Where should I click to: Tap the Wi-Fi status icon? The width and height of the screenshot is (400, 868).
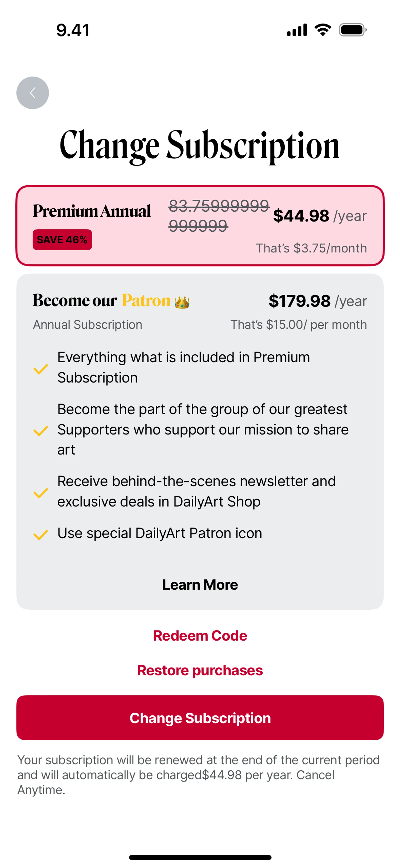point(322,30)
